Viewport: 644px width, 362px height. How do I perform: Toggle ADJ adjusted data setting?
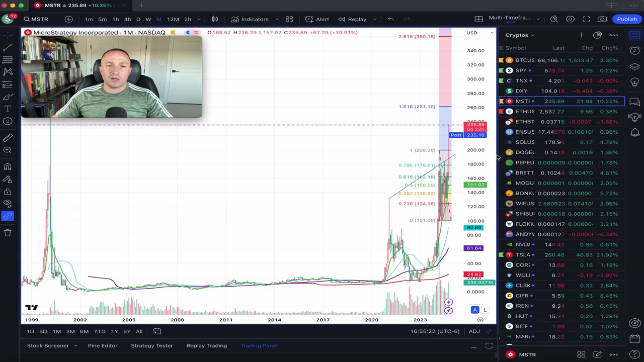click(x=474, y=331)
